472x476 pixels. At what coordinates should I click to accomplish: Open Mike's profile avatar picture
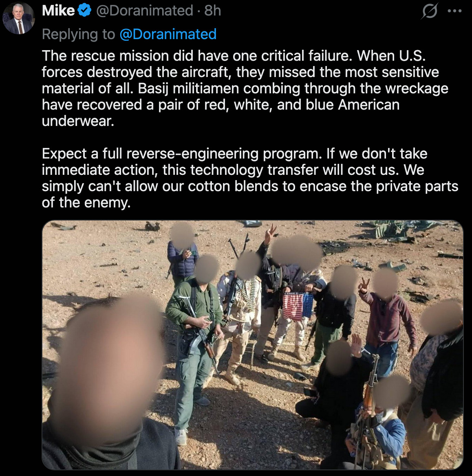(x=18, y=18)
